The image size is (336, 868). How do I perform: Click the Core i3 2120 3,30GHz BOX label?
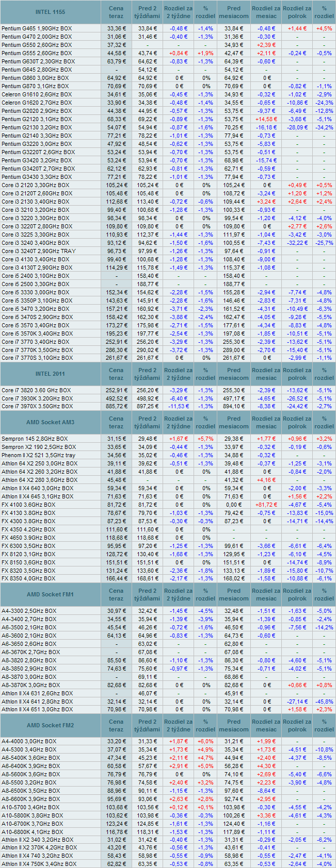click(x=35, y=185)
